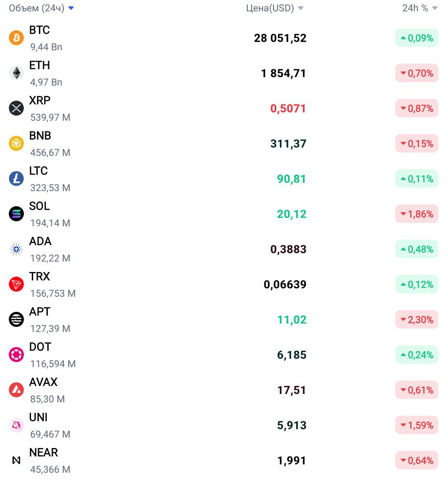
Task: Click BTC's 0,09% change badge
Action: pos(417,38)
